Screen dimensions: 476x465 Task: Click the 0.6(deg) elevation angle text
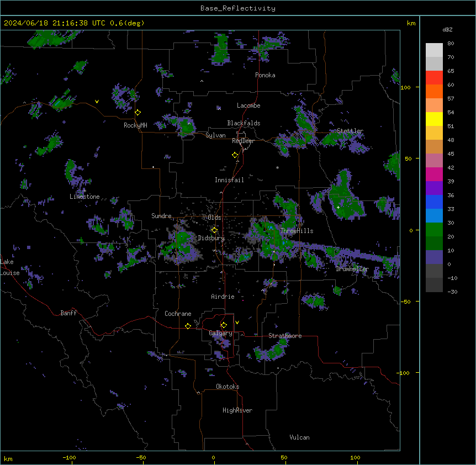[x=127, y=23]
